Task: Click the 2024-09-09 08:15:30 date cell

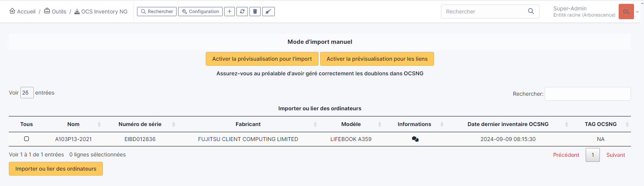Action: point(508,139)
